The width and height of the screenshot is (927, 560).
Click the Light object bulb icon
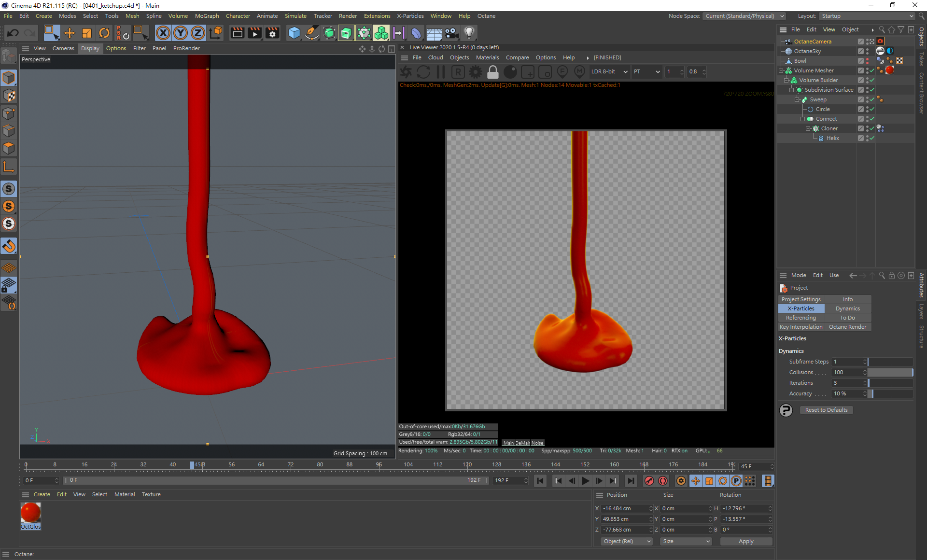click(469, 33)
